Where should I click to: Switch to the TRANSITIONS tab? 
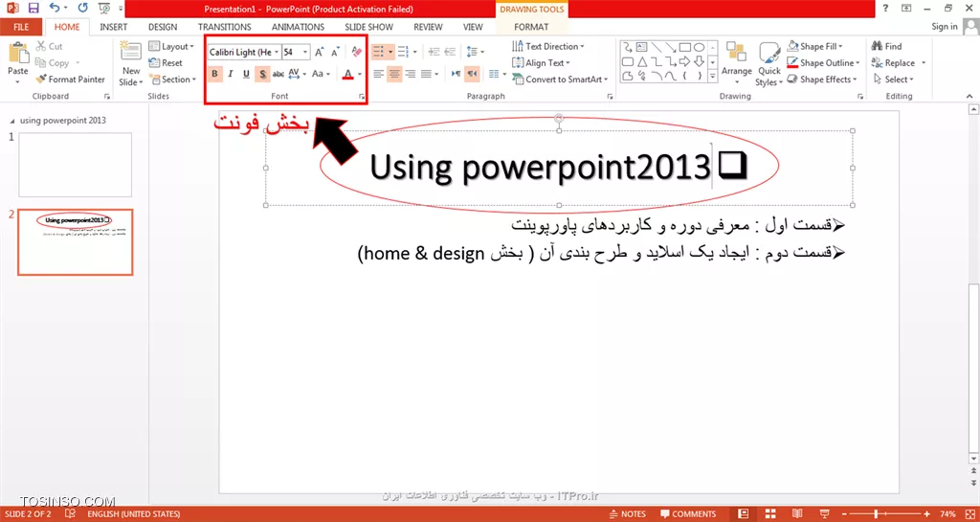click(x=224, y=27)
